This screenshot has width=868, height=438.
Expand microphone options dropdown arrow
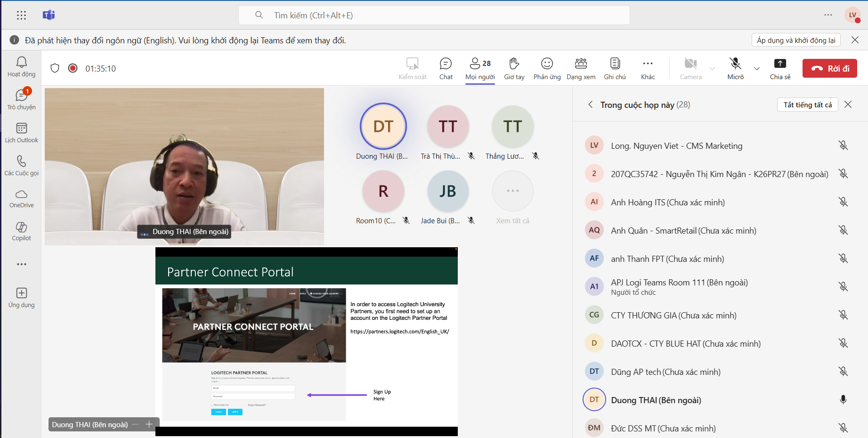[x=757, y=68]
